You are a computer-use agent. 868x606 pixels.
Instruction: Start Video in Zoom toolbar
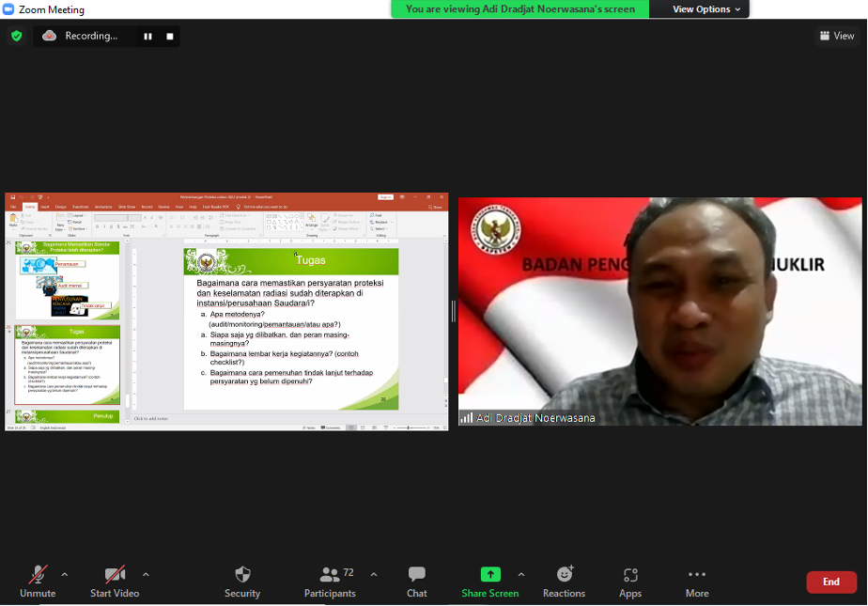click(x=115, y=582)
